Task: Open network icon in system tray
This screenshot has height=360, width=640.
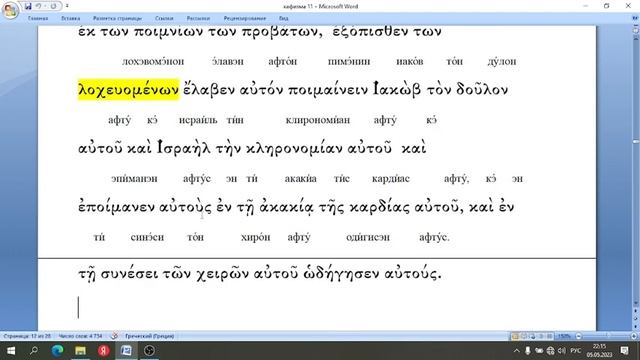Action: pyautogui.click(x=551, y=351)
